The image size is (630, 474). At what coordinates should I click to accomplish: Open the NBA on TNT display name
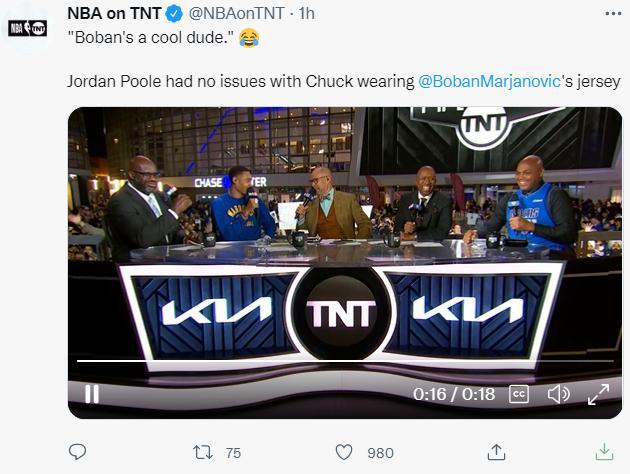[114, 14]
